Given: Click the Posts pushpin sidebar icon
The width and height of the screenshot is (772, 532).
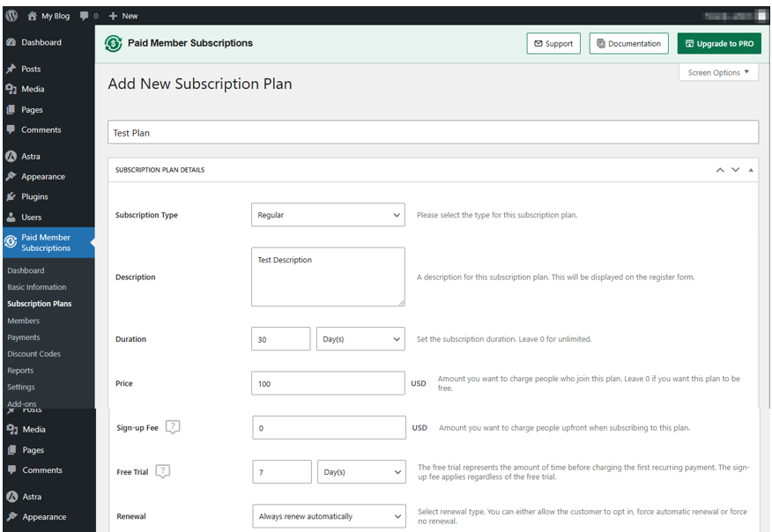Looking at the screenshot, I should tap(12, 68).
